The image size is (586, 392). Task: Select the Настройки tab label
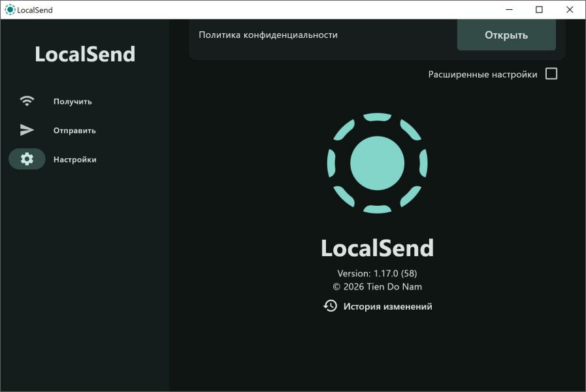74,159
